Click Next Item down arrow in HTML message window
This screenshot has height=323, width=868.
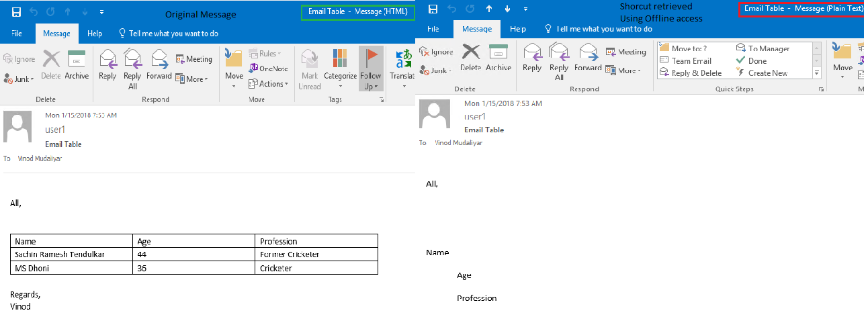click(85, 12)
